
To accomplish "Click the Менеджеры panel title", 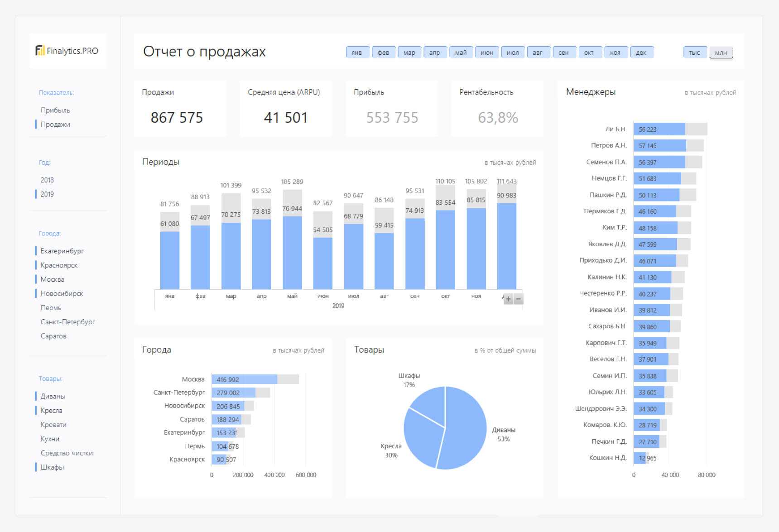I will 591,92.
